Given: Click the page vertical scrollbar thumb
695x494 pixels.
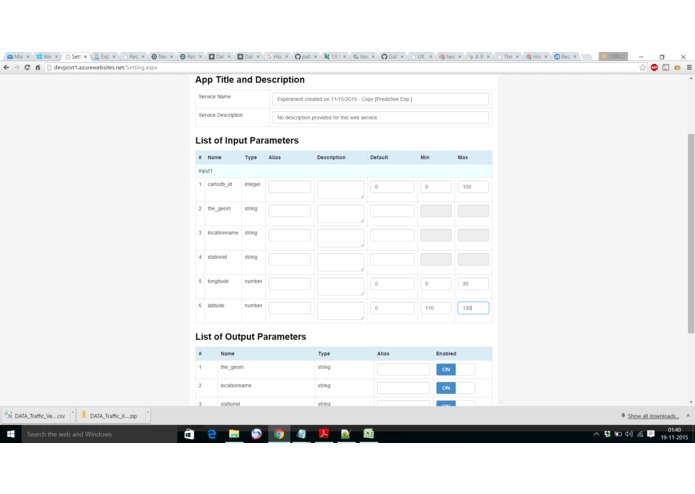Looking at the screenshot, I should pos(691,233).
